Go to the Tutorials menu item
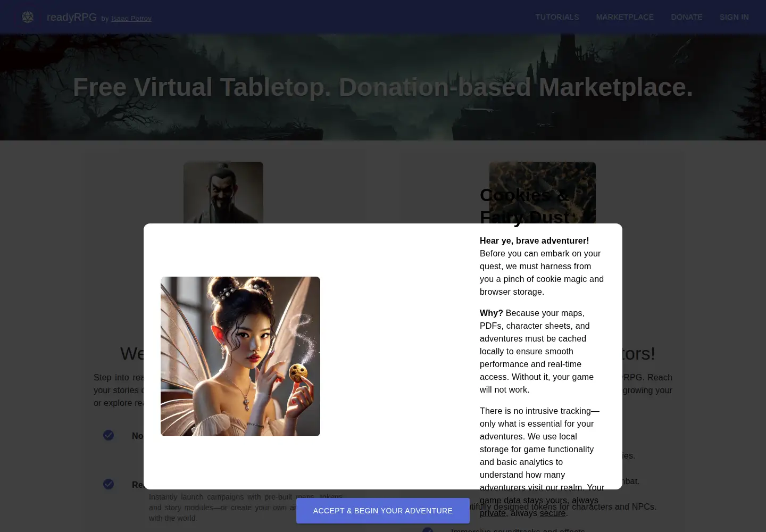The width and height of the screenshot is (766, 532). pyautogui.click(x=557, y=17)
